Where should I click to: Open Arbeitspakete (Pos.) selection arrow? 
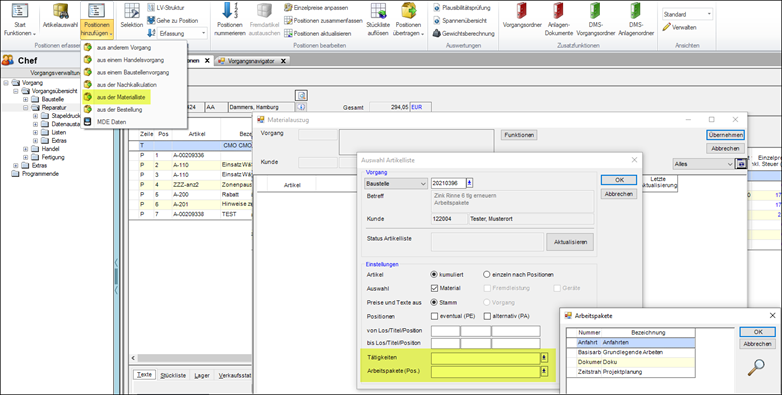tap(544, 371)
